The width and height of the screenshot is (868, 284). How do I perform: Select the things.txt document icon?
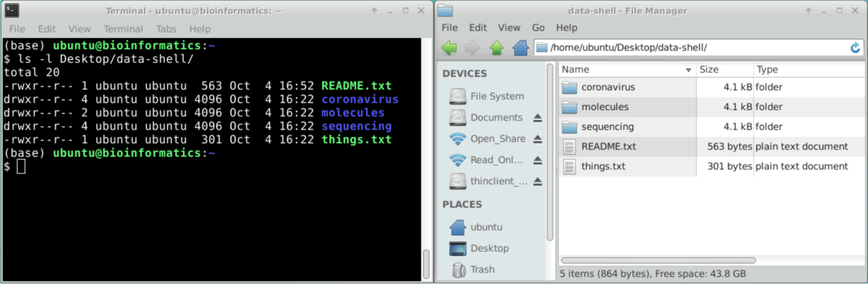tap(569, 167)
